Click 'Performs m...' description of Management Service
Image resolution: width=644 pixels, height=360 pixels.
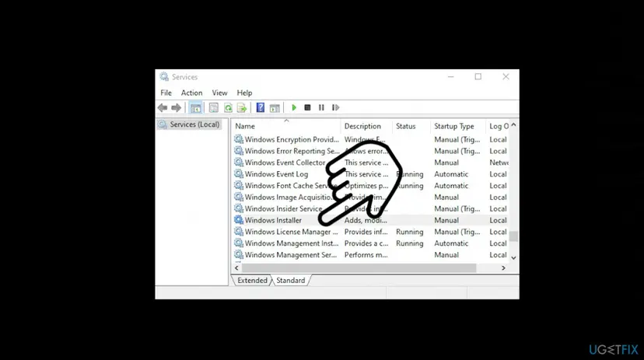366,254
